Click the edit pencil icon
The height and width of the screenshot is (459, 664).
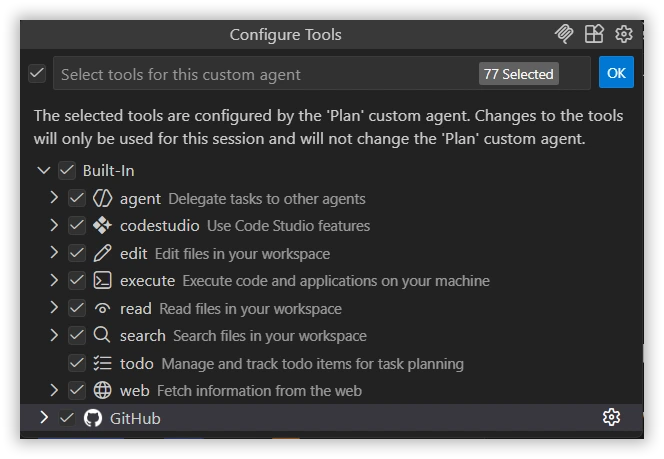point(102,253)
